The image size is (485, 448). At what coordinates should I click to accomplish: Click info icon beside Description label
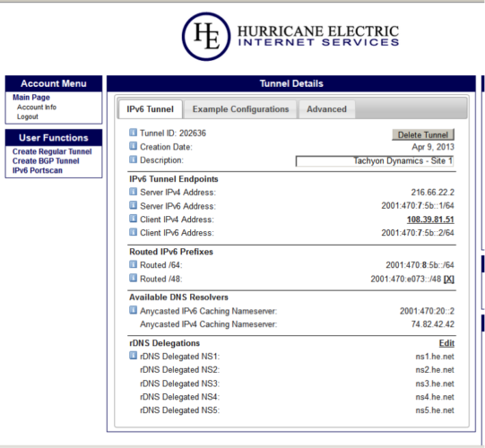tap(133, 159)
